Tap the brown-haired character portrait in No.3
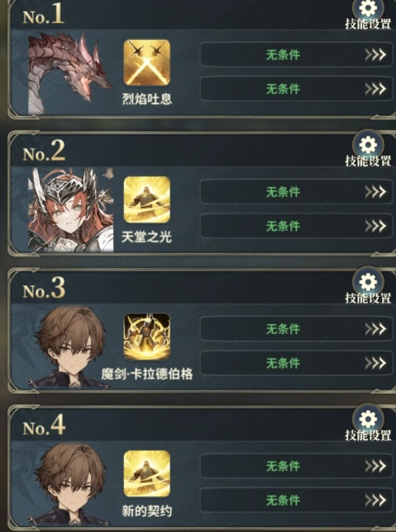Image resolution: width=396 pixels, height=532 pixels. tap(71, 347)
